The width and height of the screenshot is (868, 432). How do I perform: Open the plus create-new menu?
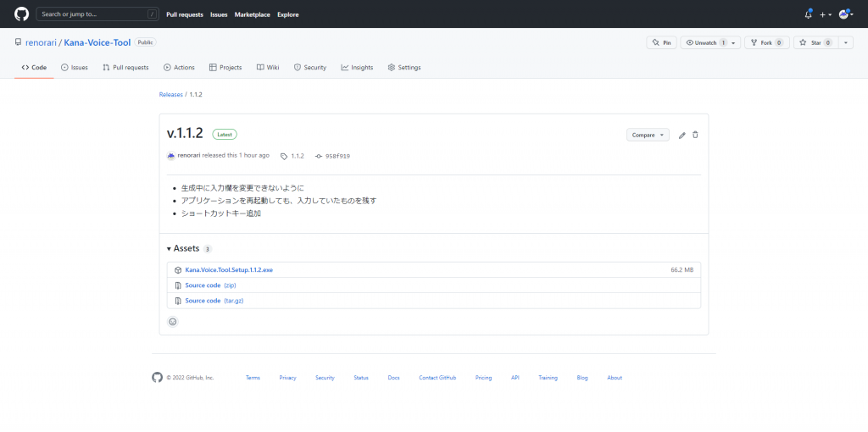[x=826, y=14]
